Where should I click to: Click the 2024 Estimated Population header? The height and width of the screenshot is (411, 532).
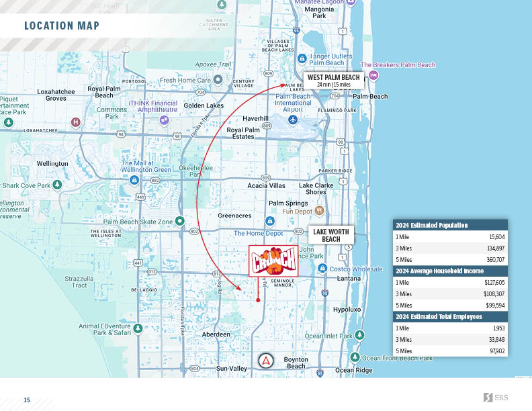click(450, 226)
